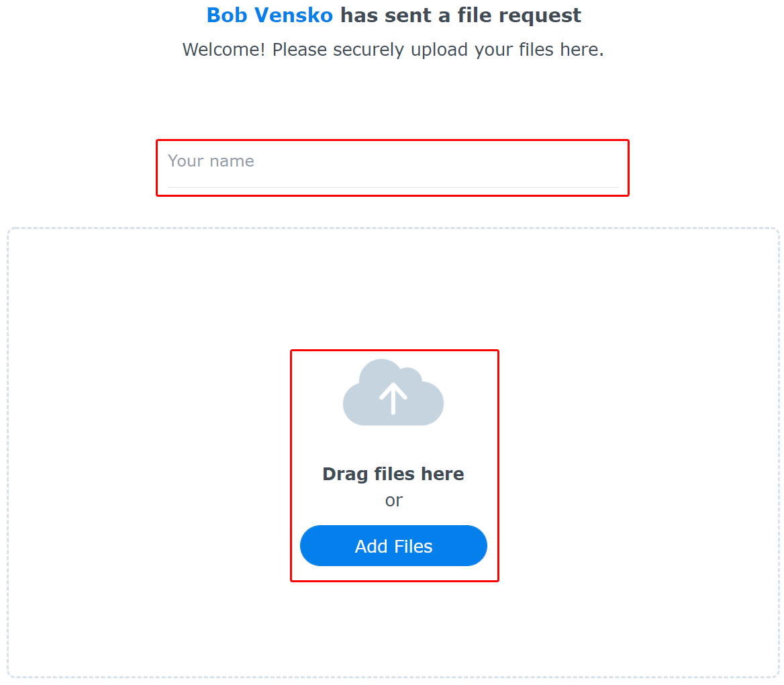Click the Add Files button
The image size is (784, 685).
click(393, 546)
